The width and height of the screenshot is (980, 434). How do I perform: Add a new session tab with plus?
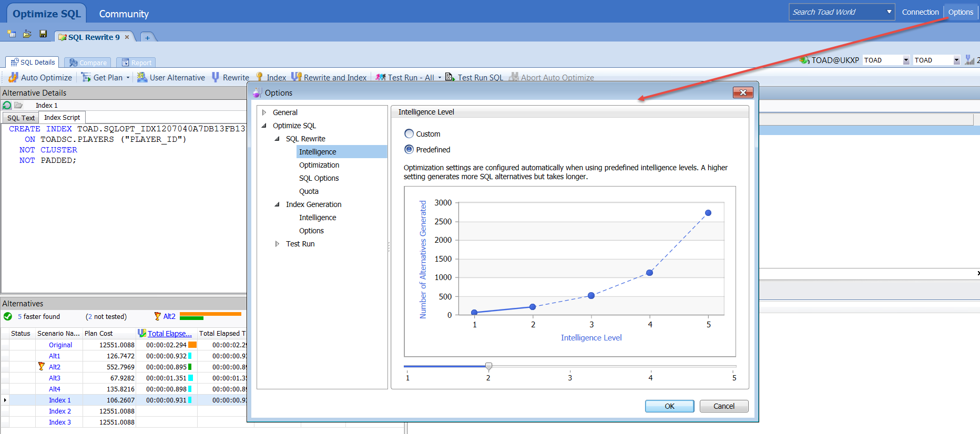pos(147,37)
